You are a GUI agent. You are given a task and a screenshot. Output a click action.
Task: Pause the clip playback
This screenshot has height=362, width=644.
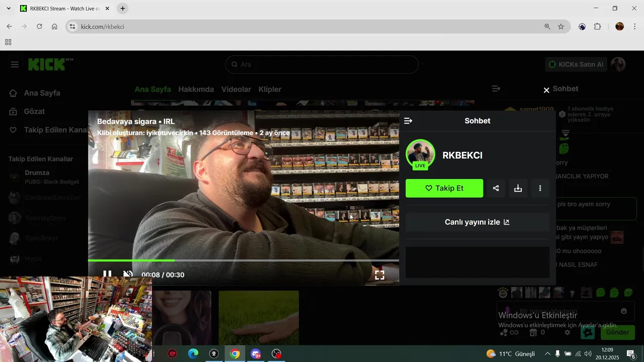coord(107,275)
